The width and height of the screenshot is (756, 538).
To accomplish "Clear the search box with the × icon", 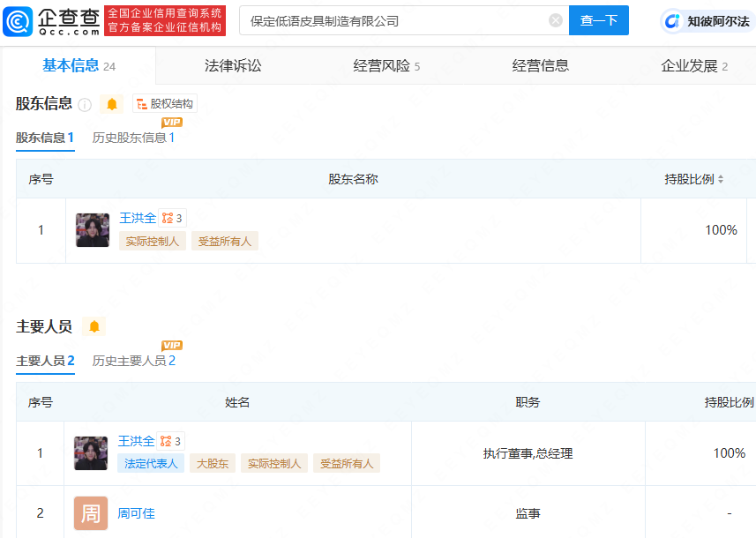I will (x=554, y=19).
